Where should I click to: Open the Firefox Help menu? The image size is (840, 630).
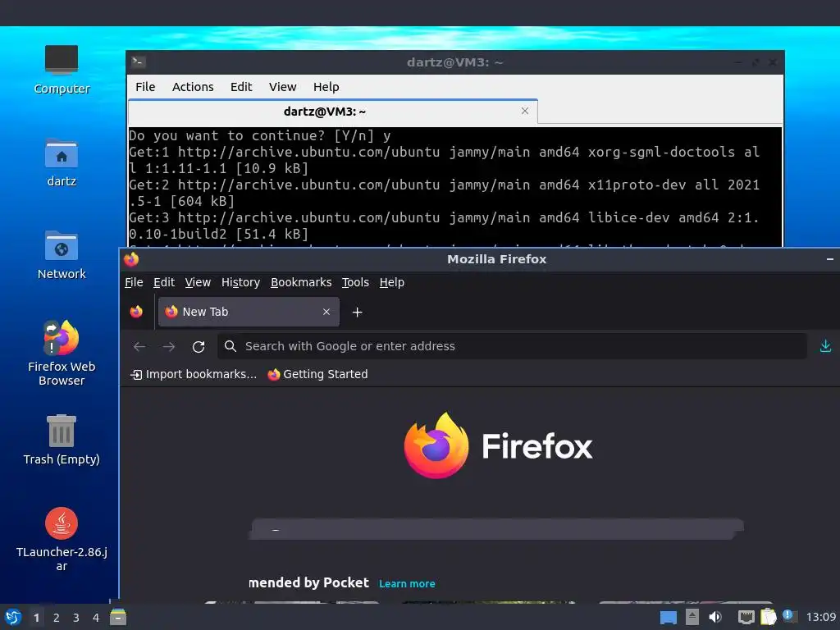391,282
